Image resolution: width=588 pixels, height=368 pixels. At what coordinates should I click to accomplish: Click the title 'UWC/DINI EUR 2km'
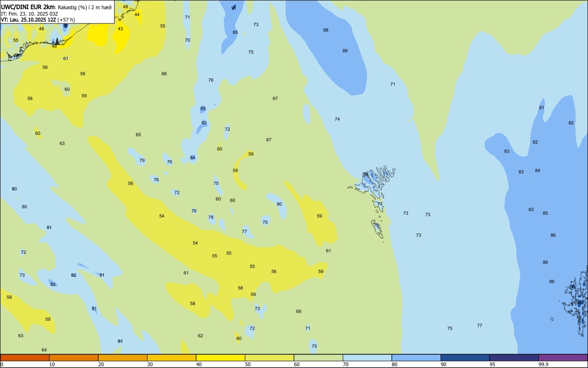(x=28, y=7)
